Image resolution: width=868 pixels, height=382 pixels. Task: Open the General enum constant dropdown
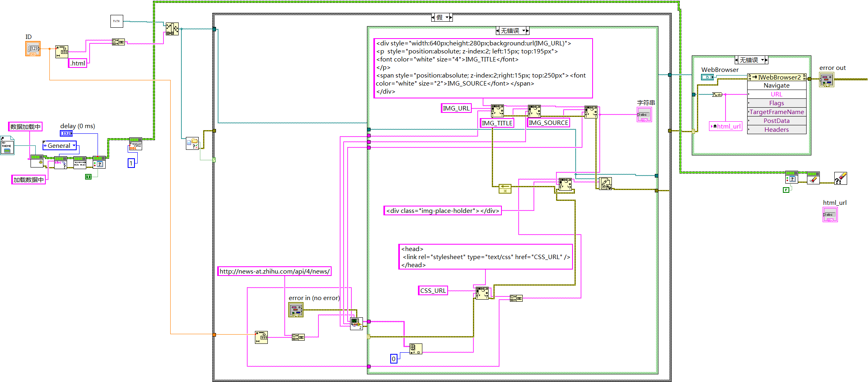click(x=74, y=145)
